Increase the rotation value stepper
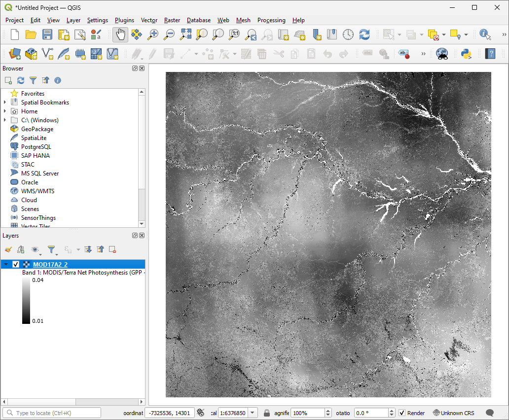This screenshot has width=509, height=420. (392, 411)
